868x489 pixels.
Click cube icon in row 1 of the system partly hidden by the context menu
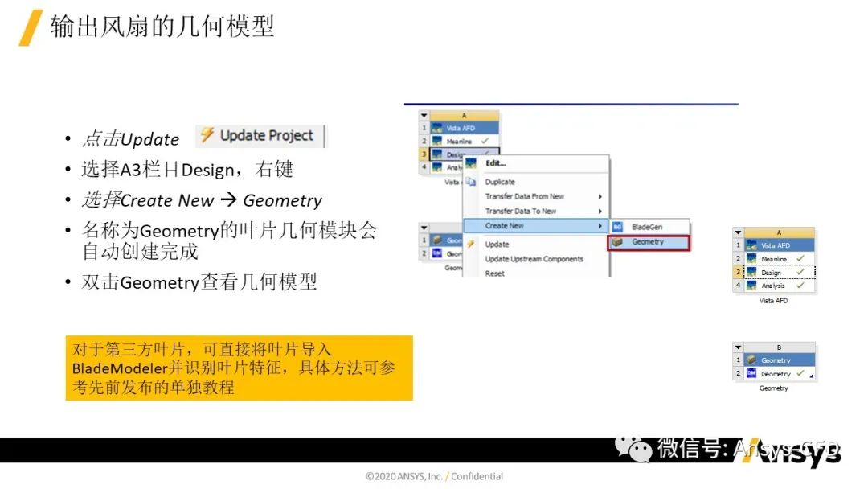(x=437, y=240)
